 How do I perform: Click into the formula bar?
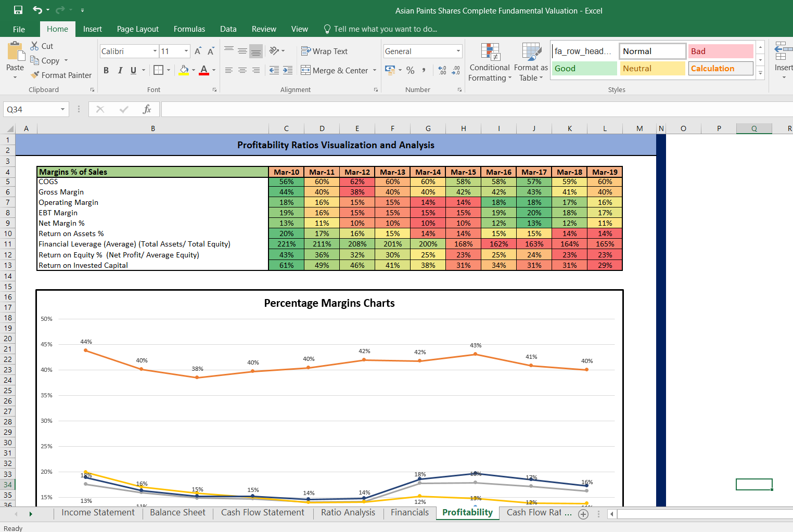(476, 109)
